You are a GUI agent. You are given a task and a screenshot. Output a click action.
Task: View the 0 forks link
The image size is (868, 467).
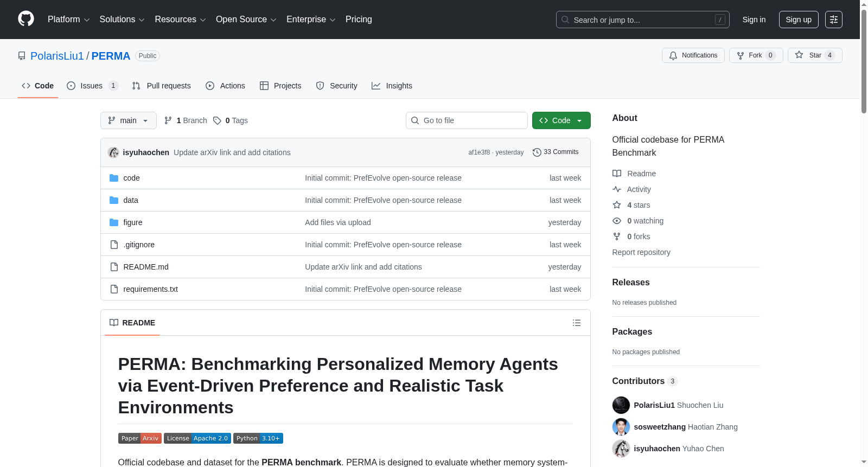(631, 236)
